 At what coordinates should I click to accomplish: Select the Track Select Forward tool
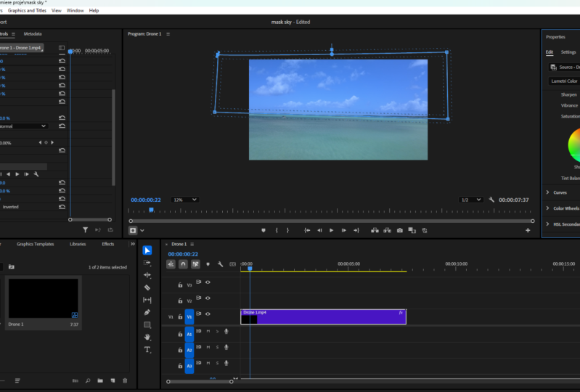[147, 263]
